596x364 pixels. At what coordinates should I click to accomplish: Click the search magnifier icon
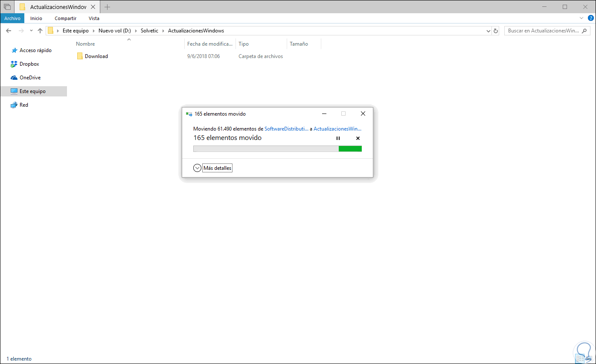coord(585,31)
